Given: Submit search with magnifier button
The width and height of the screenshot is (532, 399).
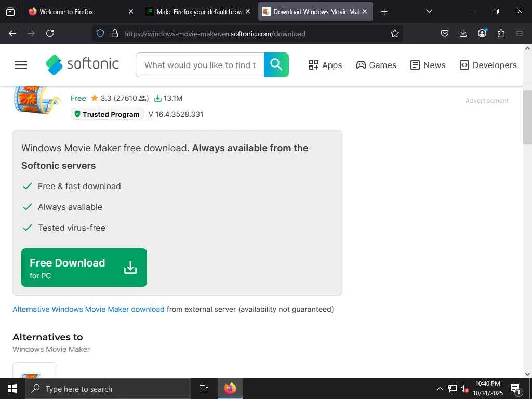Looking at the screenshot, I should (x=276, y=65).
